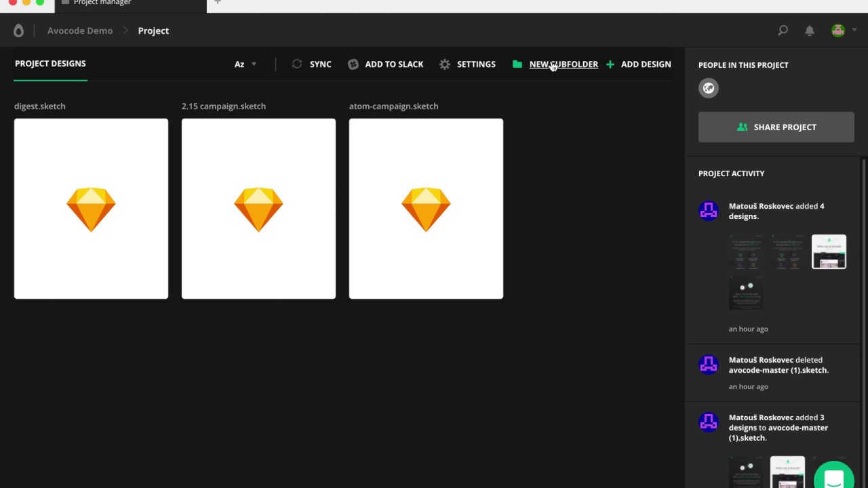868x488 pixels.
Task: Click PEOPLE IN THIS PROJECT heading
Action: [743, 65]
